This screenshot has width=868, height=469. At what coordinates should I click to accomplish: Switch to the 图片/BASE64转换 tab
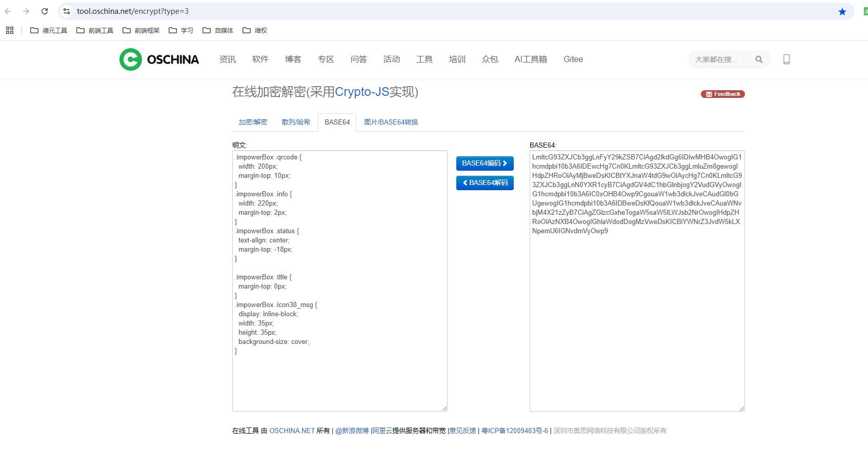(391, 122)
